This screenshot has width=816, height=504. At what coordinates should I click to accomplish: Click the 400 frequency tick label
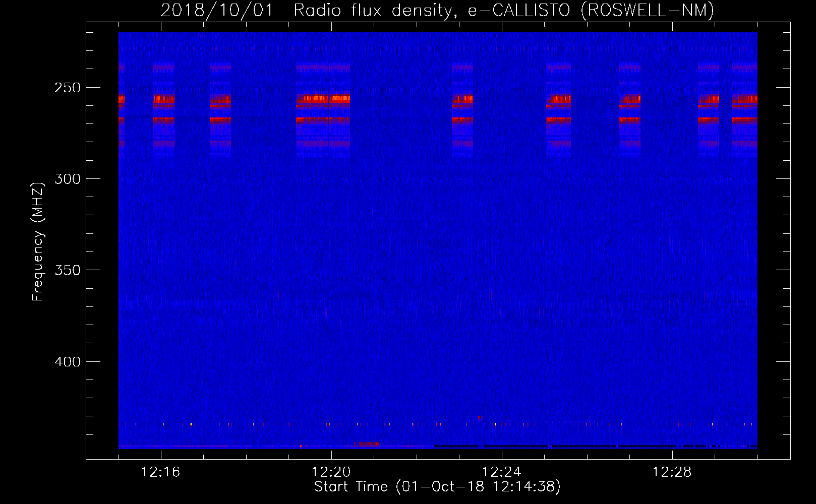pyautogui.click(x=68, y=362)
